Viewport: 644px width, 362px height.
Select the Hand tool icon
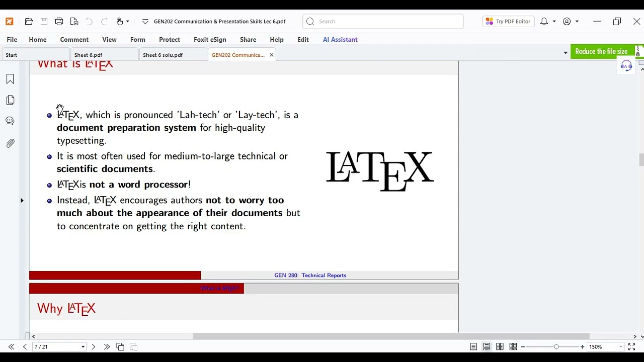click(120, 22)
